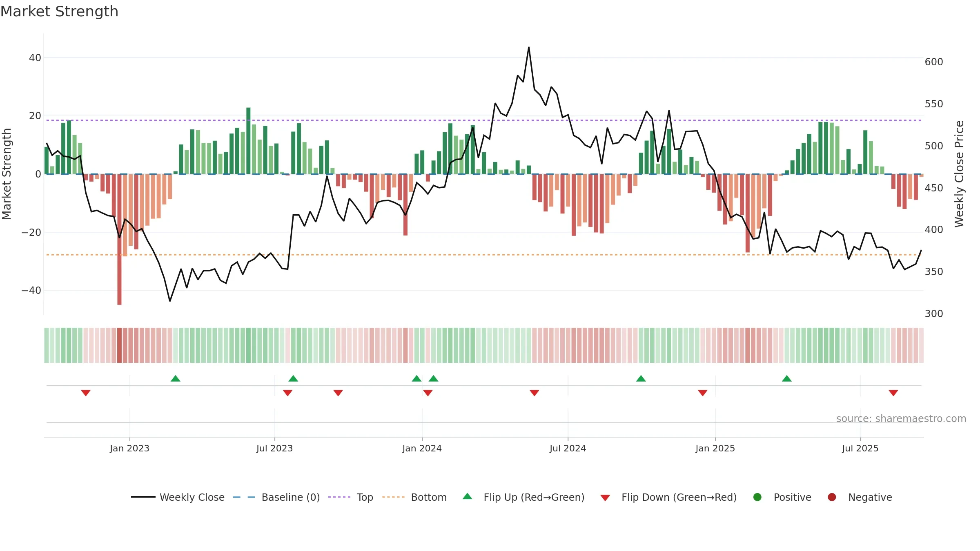Select the Flip Up marker between Jan and Jul 2023
Image resolution: width=980 pixels, height=551 pixels.
pos(176,378)
